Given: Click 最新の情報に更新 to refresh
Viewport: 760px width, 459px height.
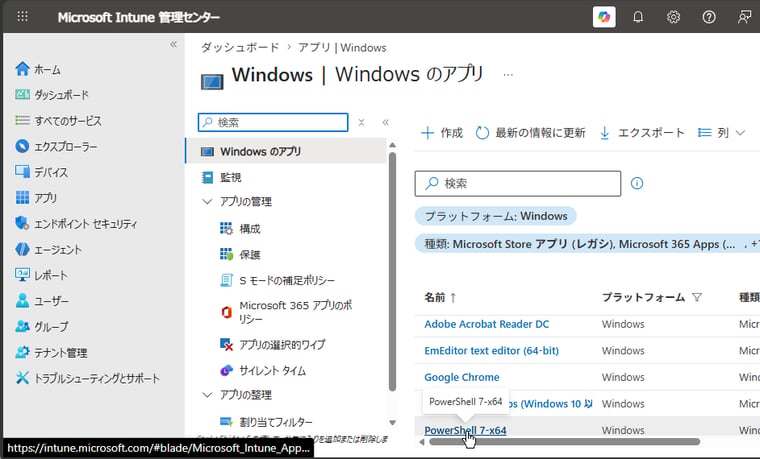Looking at the screenshot, I should click(530, 132).
